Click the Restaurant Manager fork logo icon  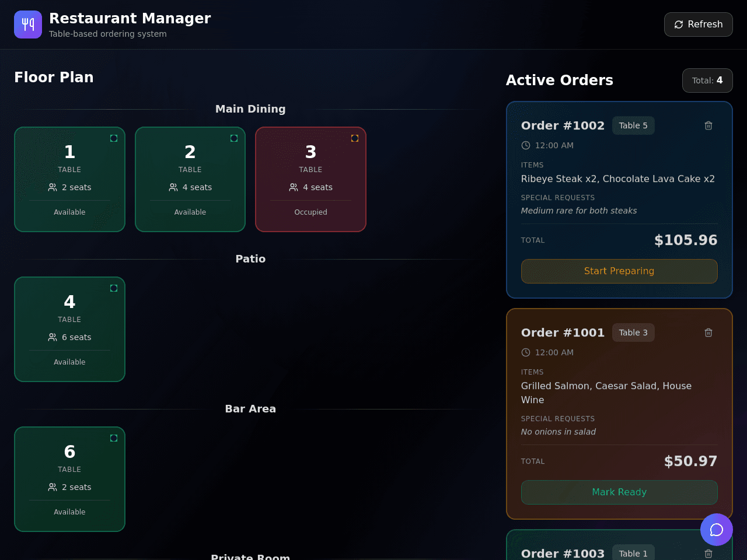pos(28,24)
